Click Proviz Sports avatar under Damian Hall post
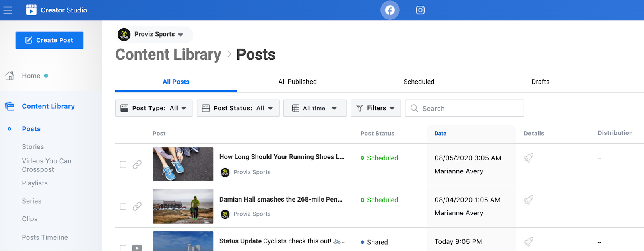The height and width of the screenshot is (251, 644). pos(225,214)
